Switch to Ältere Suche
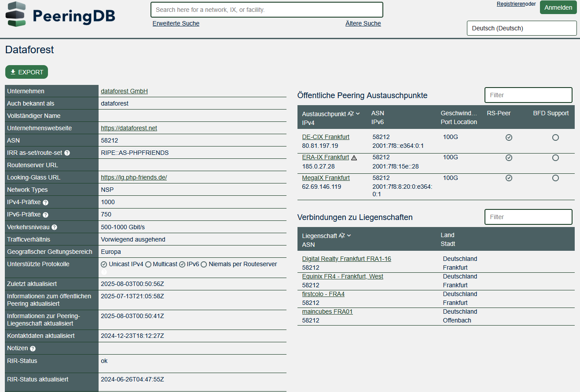This screenshot has height=392, width=580. click(363, 23)
